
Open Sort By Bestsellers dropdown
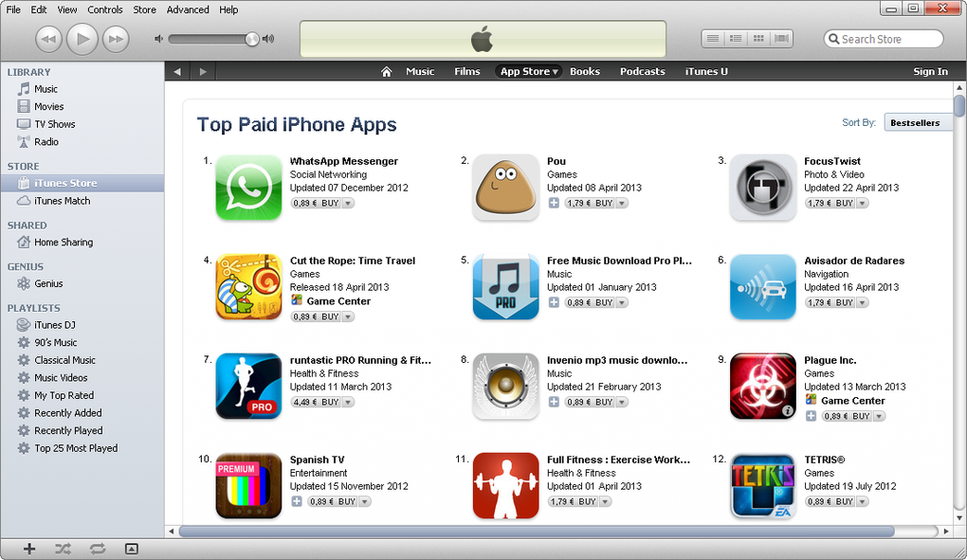[919, 122]
